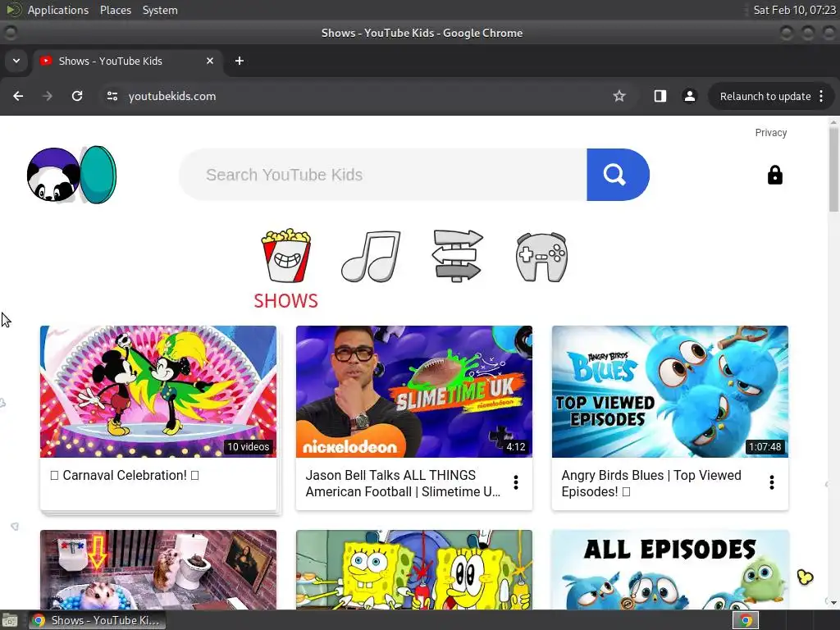The height and width of the screenshot is (630, 840).
Task: Switch to Shows - YouTube Kids tab
Action: pyautogui.click(x=127, y=61)
